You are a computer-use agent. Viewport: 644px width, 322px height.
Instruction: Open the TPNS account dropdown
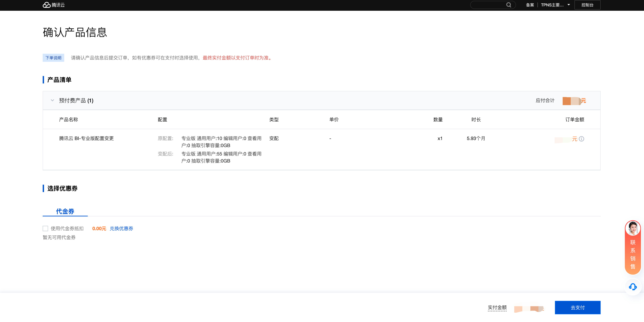pyautogui.click(x=552, y=5)
